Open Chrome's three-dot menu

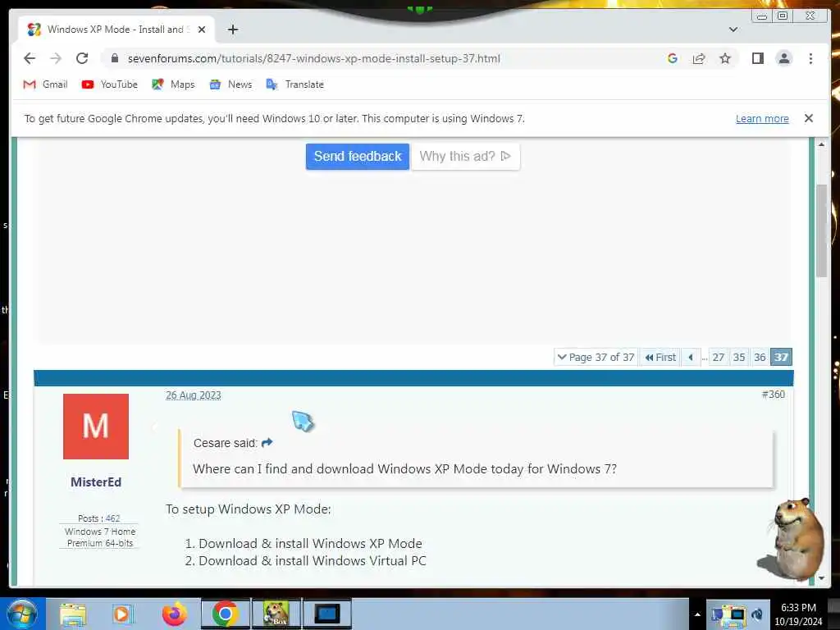pos(810,58)
